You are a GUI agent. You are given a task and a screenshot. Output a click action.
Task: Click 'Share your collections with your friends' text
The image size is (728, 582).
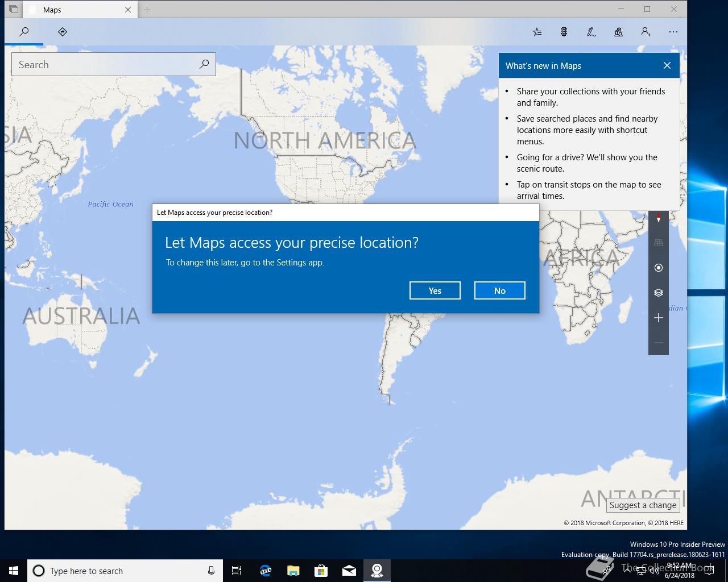[591, 92]
